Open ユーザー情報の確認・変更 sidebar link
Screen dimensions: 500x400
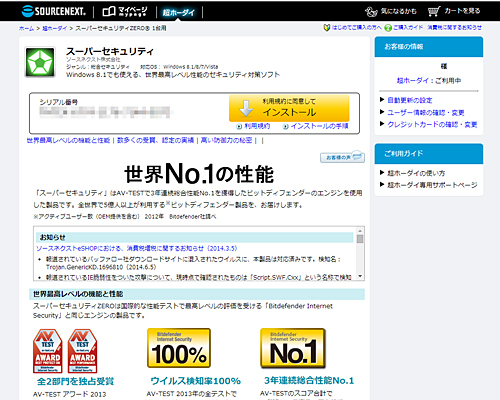(x=426, y=113)
